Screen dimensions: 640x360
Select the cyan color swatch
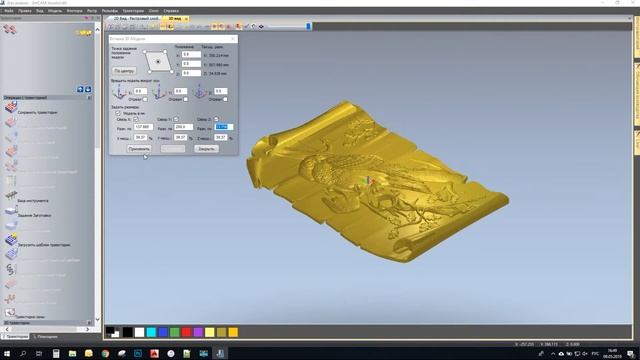click(x=151, y=332)
